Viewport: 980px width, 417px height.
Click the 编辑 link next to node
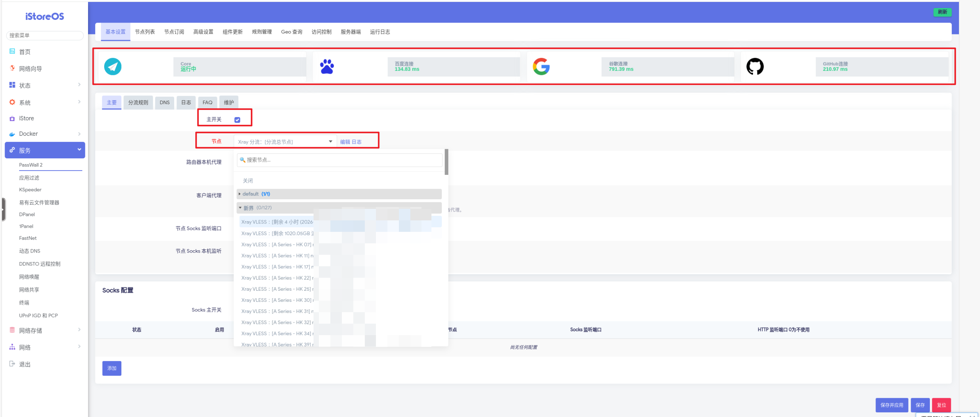[x=345, y=142]
